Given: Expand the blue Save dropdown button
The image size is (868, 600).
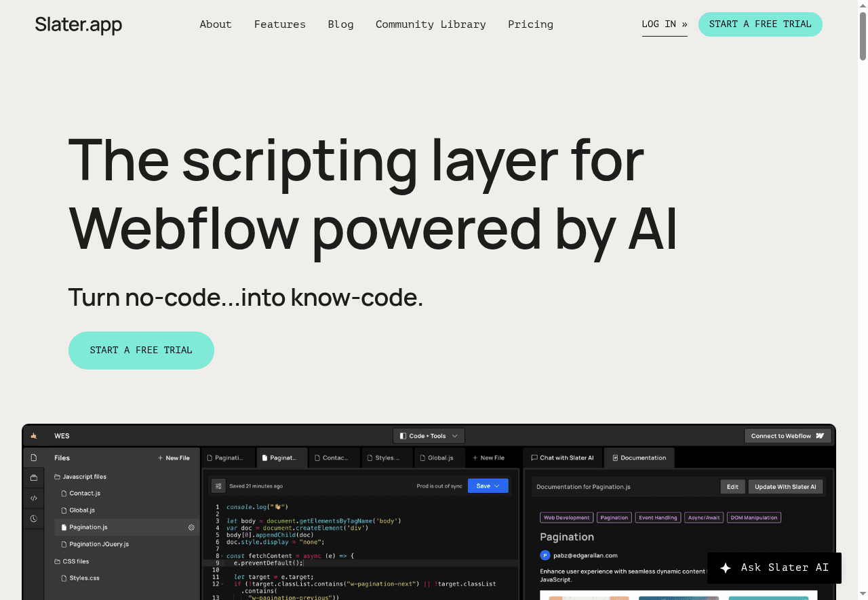Looking at the screenshot, I should 496,486.
